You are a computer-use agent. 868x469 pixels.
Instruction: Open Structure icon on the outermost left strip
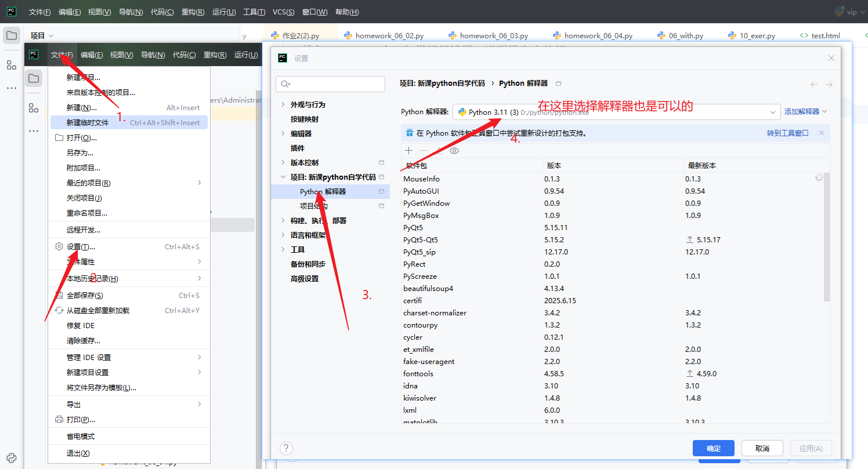[x=11, y=65]
